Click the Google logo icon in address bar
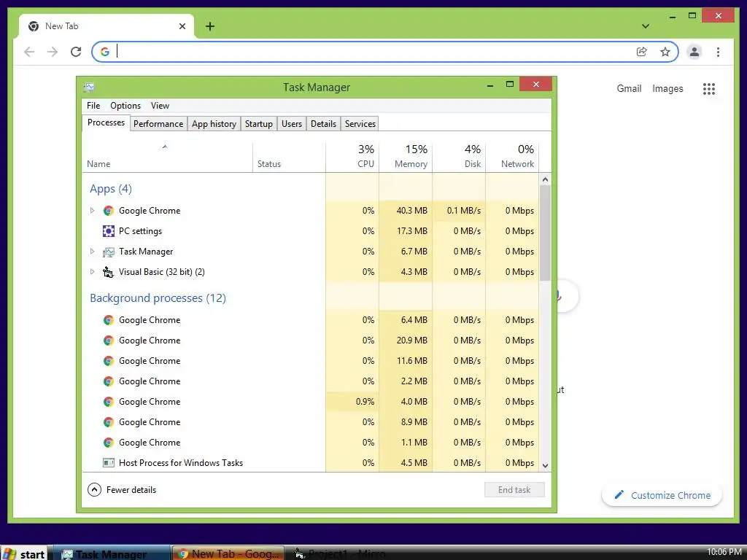 click(105, 52)
